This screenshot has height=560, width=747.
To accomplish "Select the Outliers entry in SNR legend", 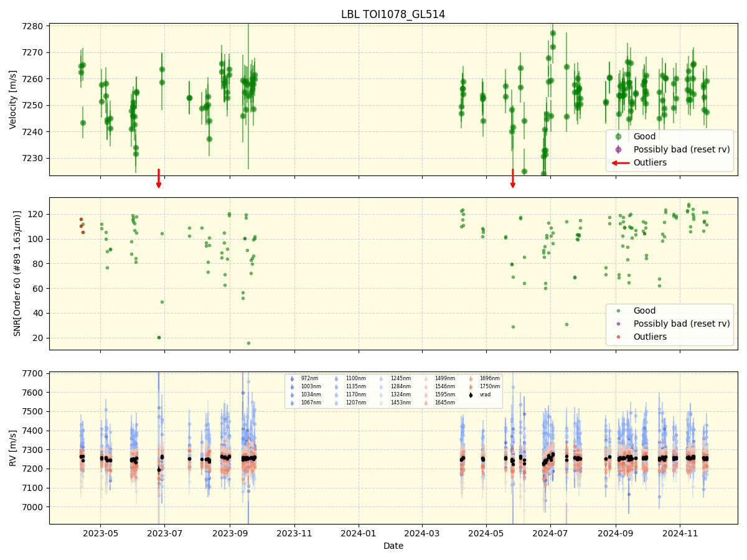I will [x=650, y=337].
